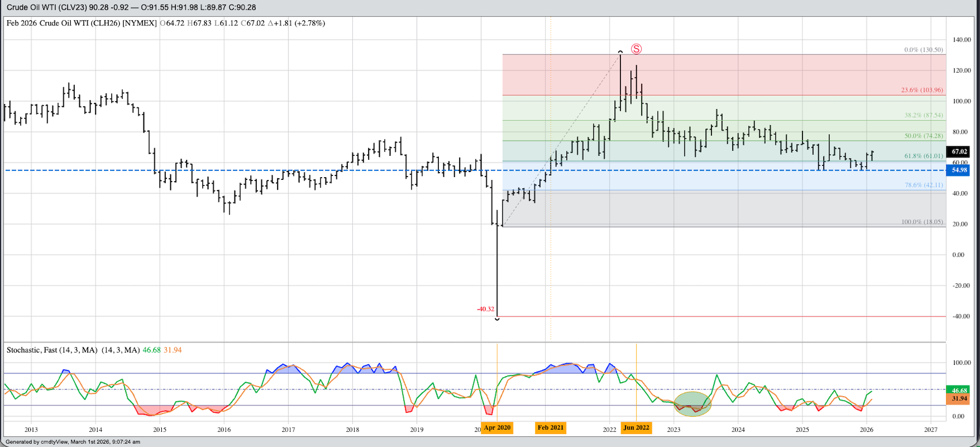Click the arc marker at the 2022 peak

pyautogui.click(x=620, y=52)
